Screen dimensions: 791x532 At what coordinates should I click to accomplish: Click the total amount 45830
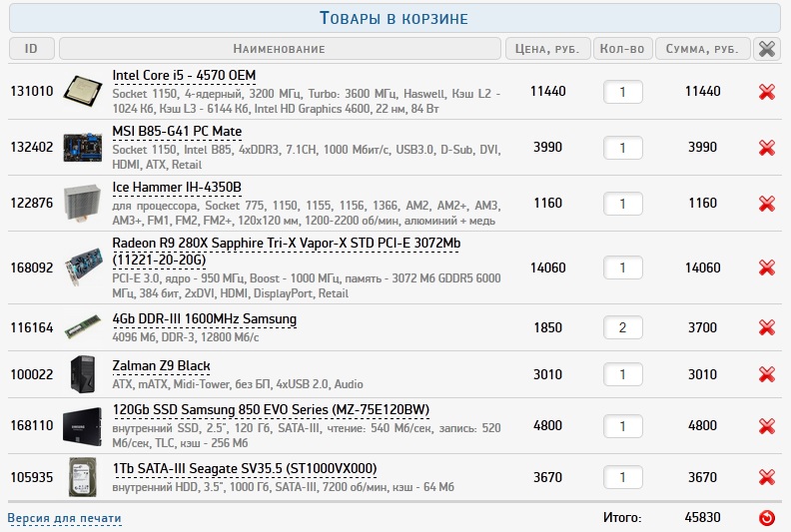(702, 517)
